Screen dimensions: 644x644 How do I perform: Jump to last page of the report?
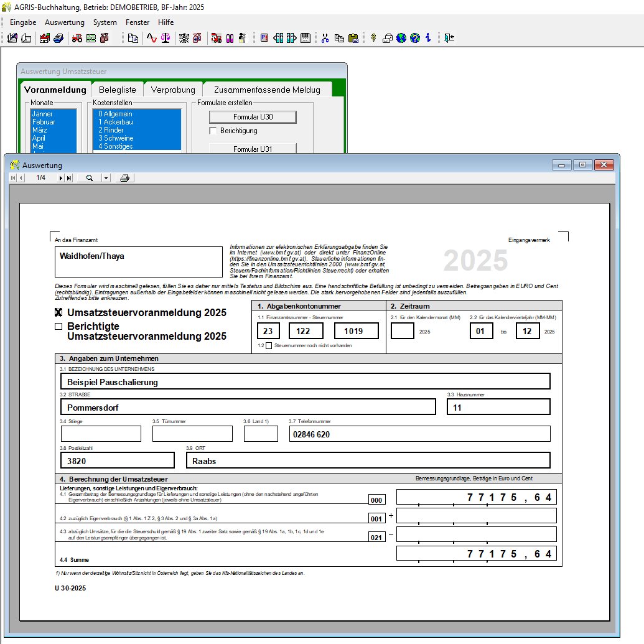click(x=68, y=178)
